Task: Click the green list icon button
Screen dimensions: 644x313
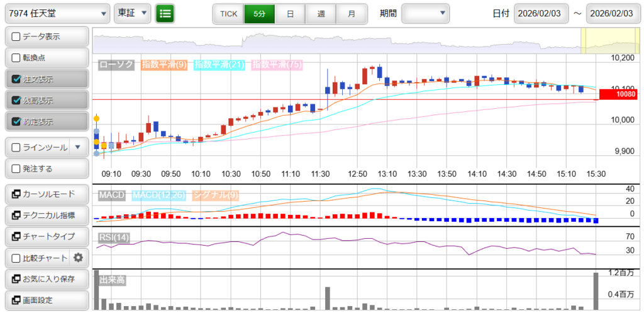Action: (165, 13)
